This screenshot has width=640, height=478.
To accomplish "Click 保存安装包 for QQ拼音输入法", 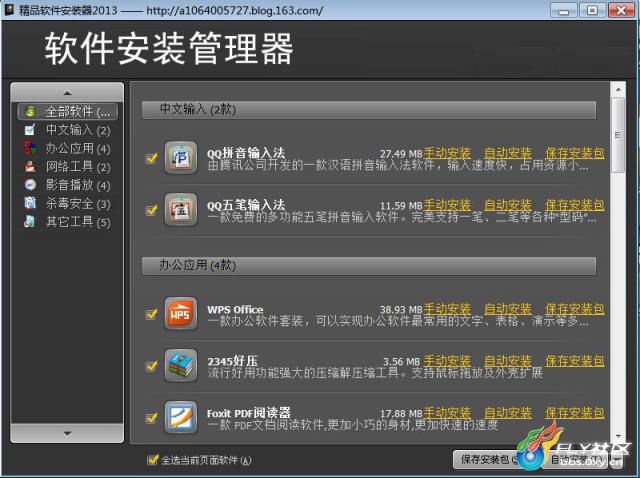I will (x=575, y=153).
